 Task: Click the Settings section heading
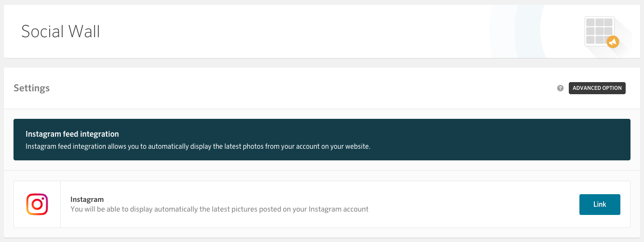(x=32, y=88)
